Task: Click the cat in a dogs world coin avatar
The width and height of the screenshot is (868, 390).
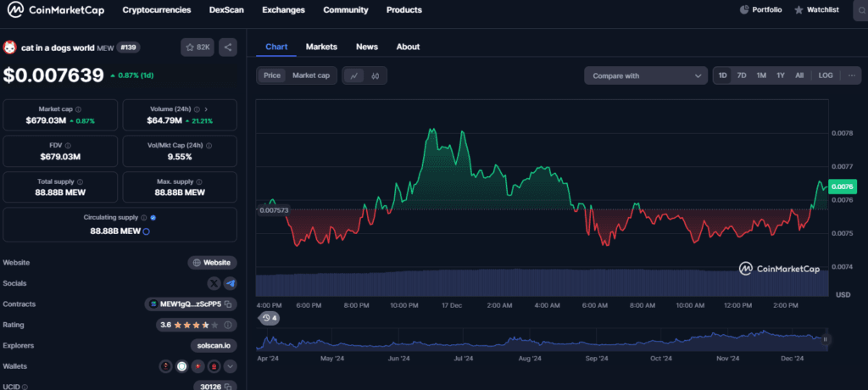Action: (x=10, y=47)
